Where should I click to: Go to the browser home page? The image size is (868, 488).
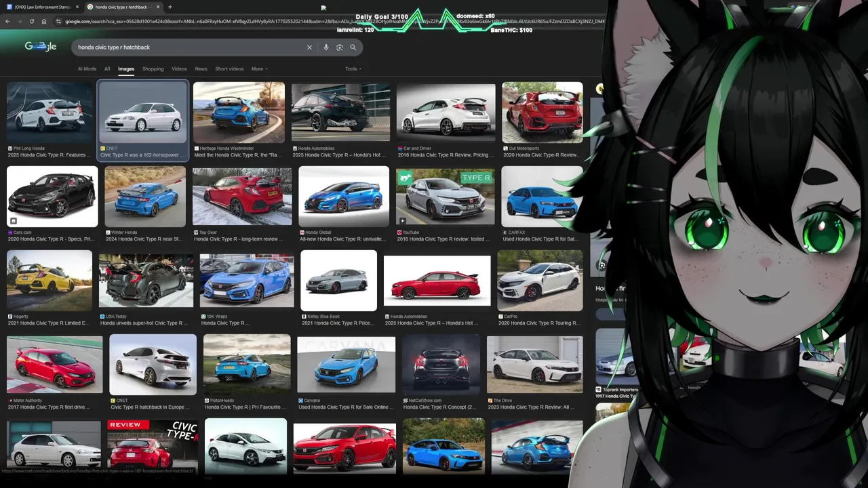coord(44,22)
